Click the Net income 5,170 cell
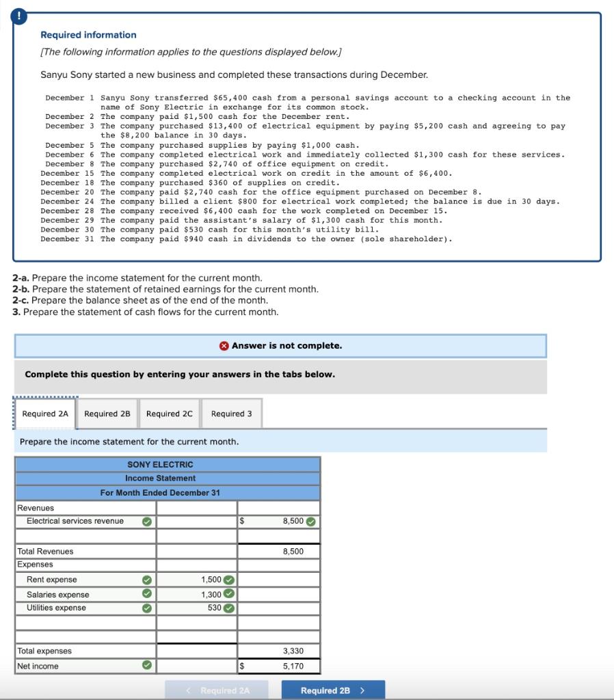Screen dimensions: 614x700 [279, 666]
